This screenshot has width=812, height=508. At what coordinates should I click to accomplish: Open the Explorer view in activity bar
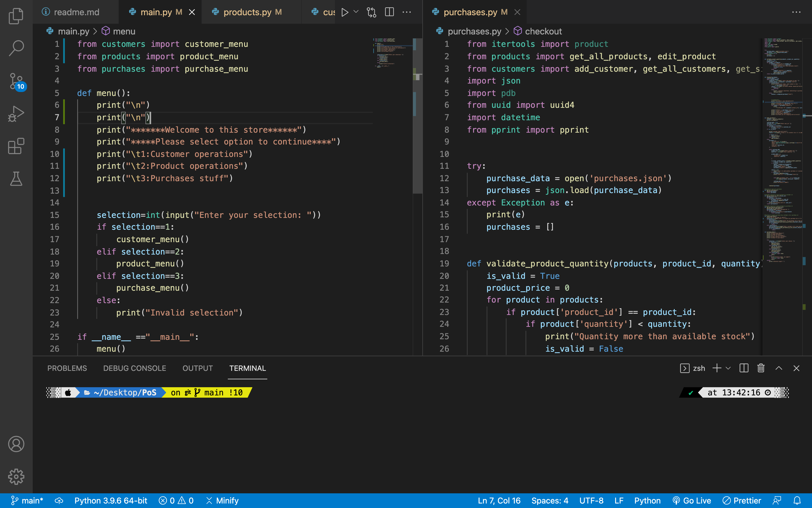point(16,16)
